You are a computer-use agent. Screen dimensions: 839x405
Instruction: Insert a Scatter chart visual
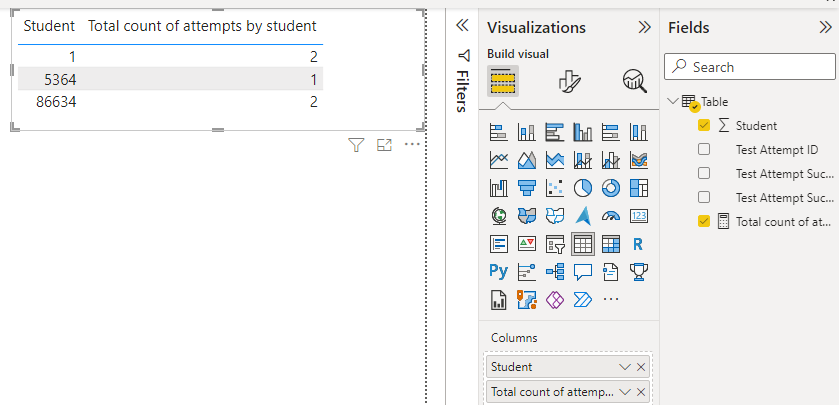point(555,188)
